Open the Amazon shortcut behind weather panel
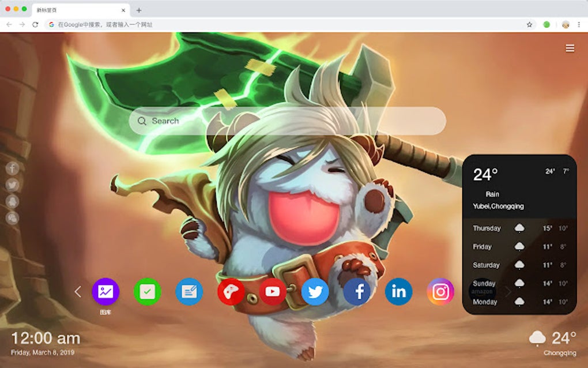This screenshot has height=368, width=588. [483, 291]
